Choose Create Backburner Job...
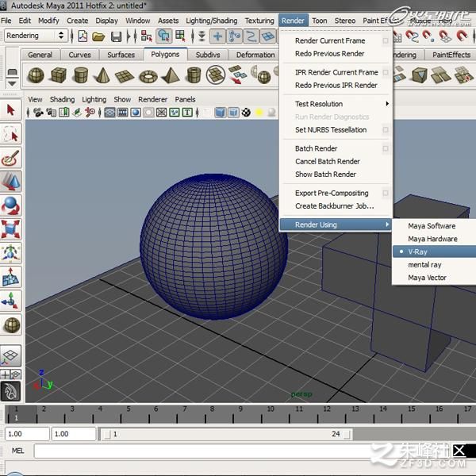This screenshot has height=476, width=476. click(335, 206)
